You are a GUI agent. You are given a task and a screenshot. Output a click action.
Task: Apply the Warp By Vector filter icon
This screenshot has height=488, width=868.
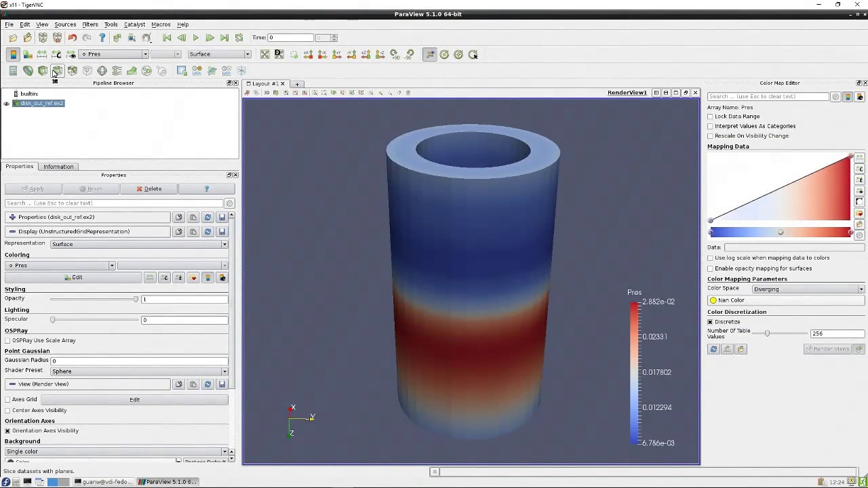pos(132,70)
